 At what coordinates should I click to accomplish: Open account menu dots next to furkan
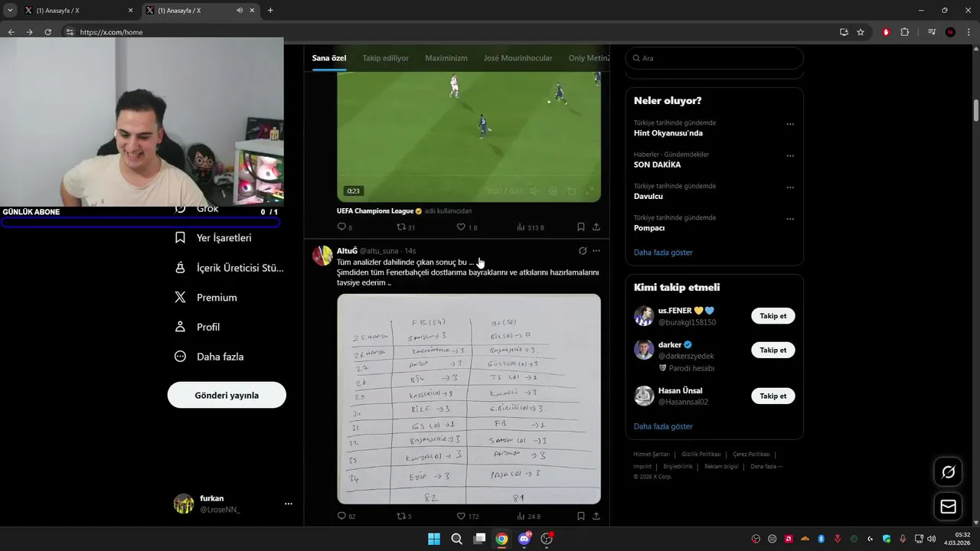(x=289, y=504)
